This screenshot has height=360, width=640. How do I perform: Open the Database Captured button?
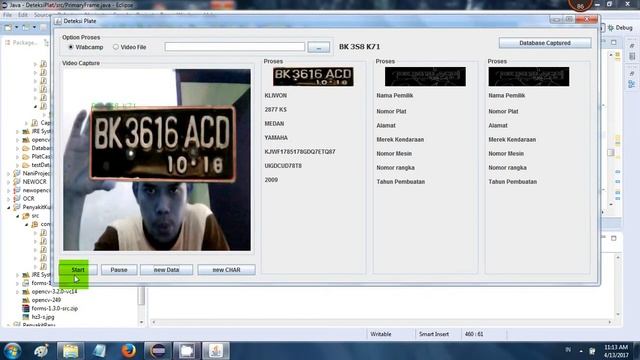pyautogui.click(x=544, y=43)
